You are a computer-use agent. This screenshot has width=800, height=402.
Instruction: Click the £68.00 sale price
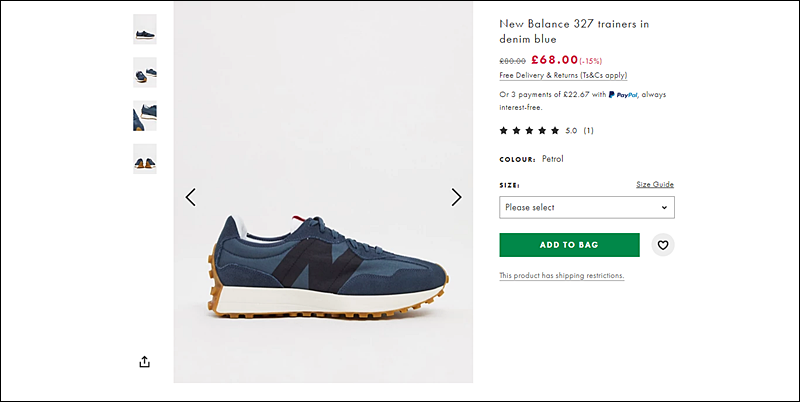pos(555,60)
